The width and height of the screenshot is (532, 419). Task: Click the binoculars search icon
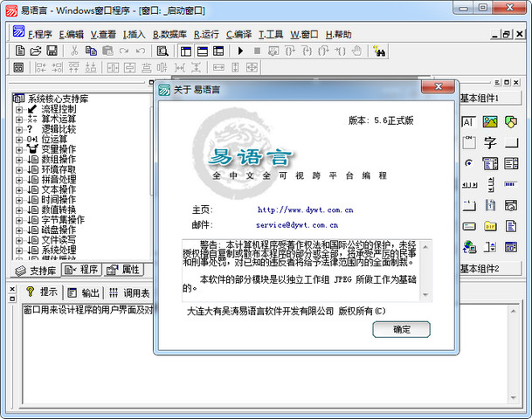tap(379, 52)
